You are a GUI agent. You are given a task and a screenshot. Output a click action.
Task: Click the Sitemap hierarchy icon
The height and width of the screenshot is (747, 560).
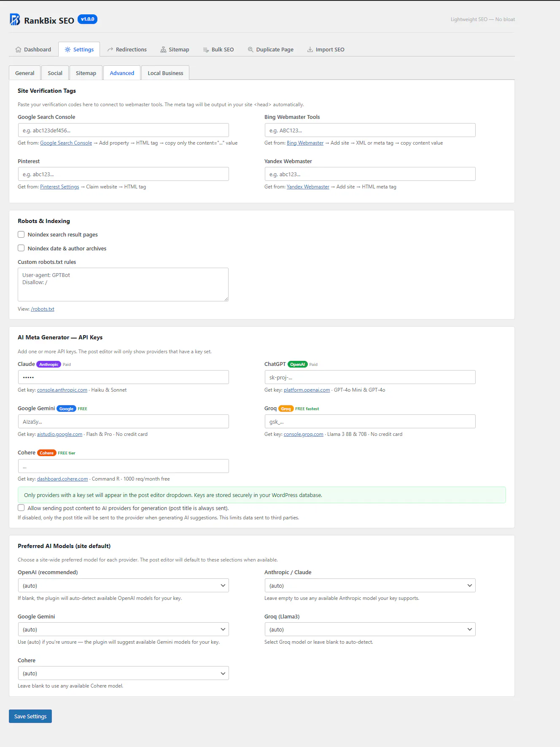click(x=163, y=49)
